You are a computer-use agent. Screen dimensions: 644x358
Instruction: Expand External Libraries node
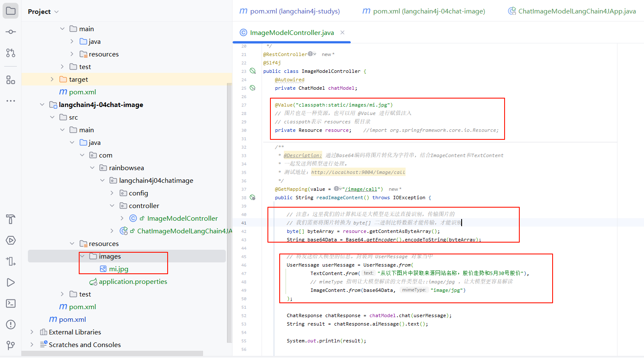32,332
